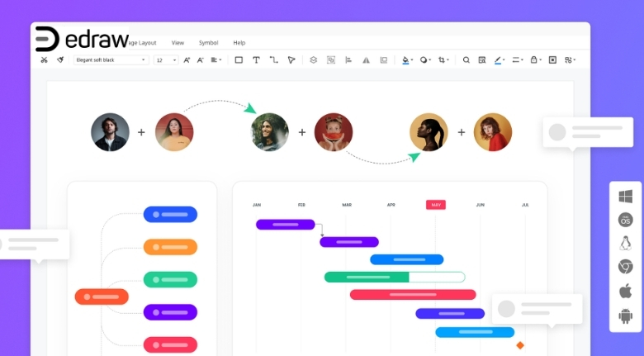Select the long red Gantt bar
This screenshot has width=644, height=356.
point(413,295)
